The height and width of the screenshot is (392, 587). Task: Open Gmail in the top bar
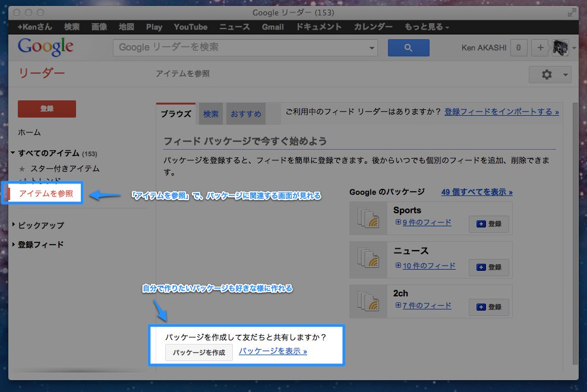point(273,27)
